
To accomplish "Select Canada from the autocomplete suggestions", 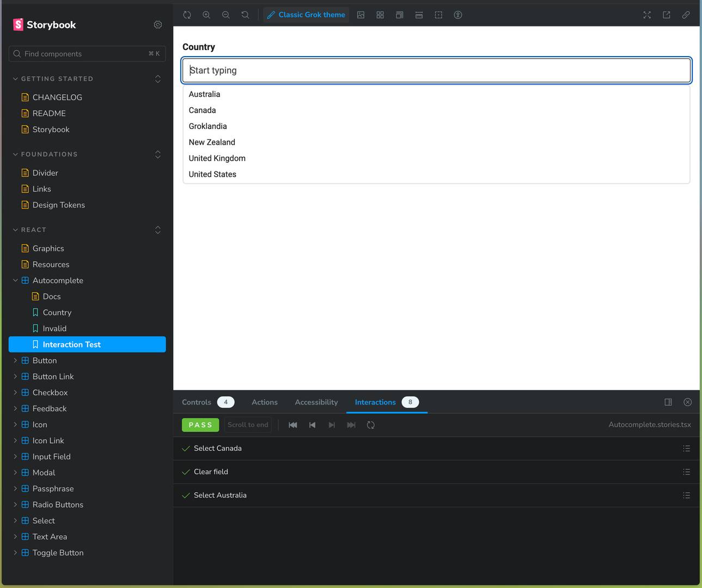I will pyautogui.click(x=202, y=110).
